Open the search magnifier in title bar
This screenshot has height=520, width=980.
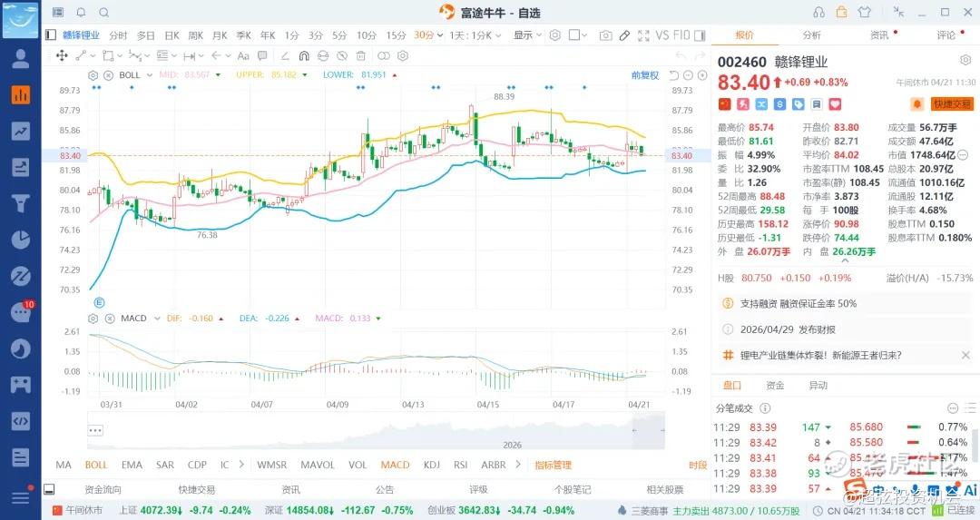click(x=103, y=12)
